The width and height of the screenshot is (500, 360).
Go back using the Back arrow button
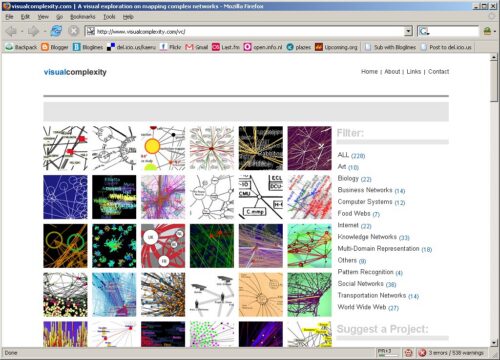(11, 31)
